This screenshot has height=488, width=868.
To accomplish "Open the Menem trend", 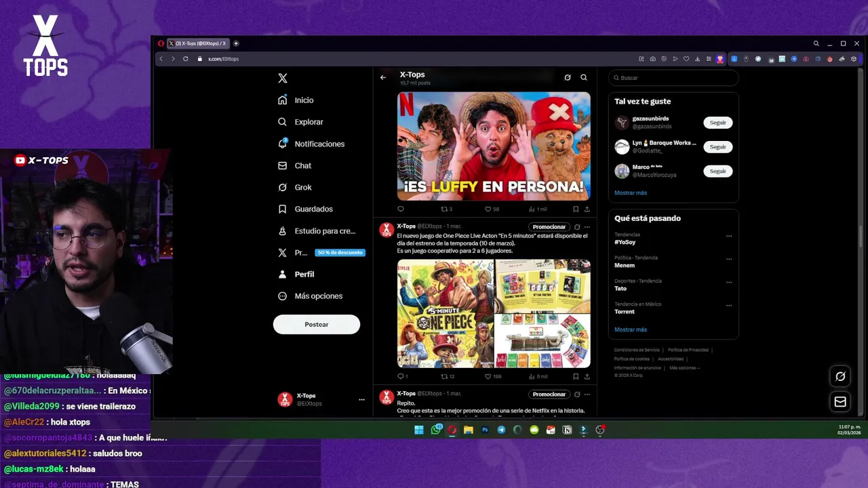I will pyautogui.click(x=625, y=265).
